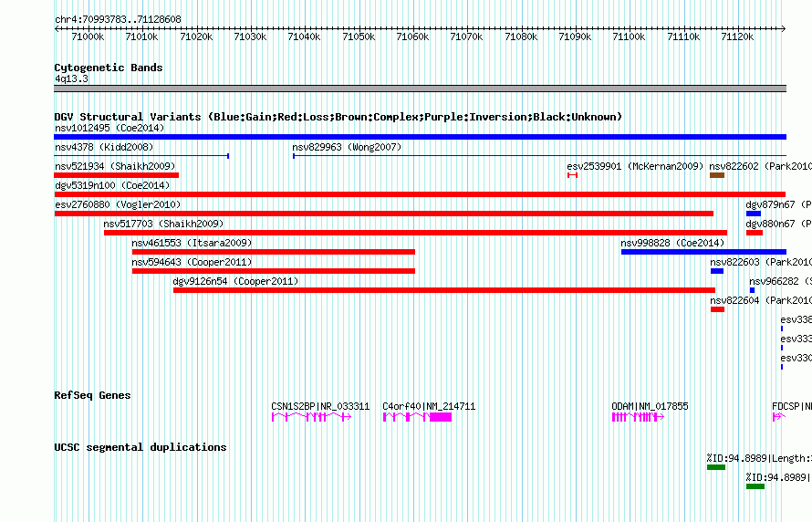Select the nsv521934 (Shaikh2009) red loss bar
Image resolution: width=812 pixels, height=522 pixels.
pos(117,175)
